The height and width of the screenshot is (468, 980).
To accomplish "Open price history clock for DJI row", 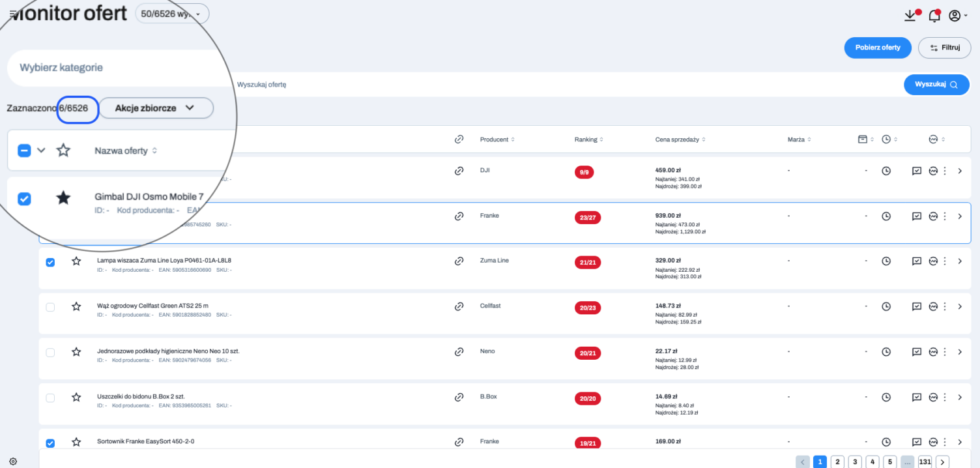I will point(886,171).
